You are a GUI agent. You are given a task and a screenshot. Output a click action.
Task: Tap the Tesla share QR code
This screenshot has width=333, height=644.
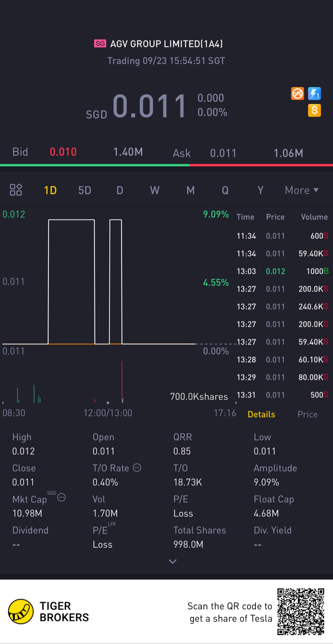[x=300, y=611]
